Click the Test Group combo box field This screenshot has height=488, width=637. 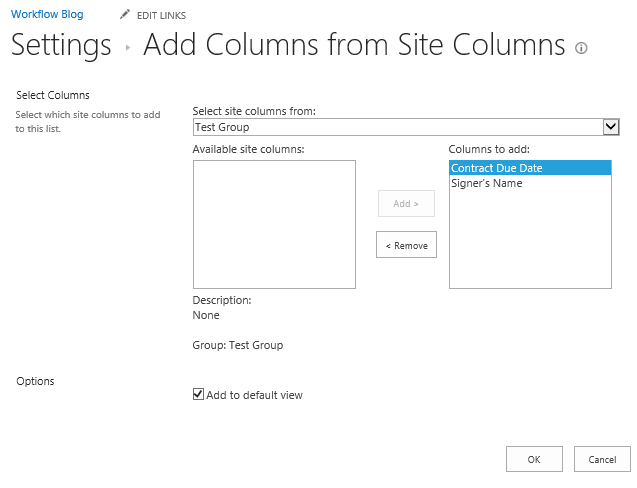click(397, 127)
